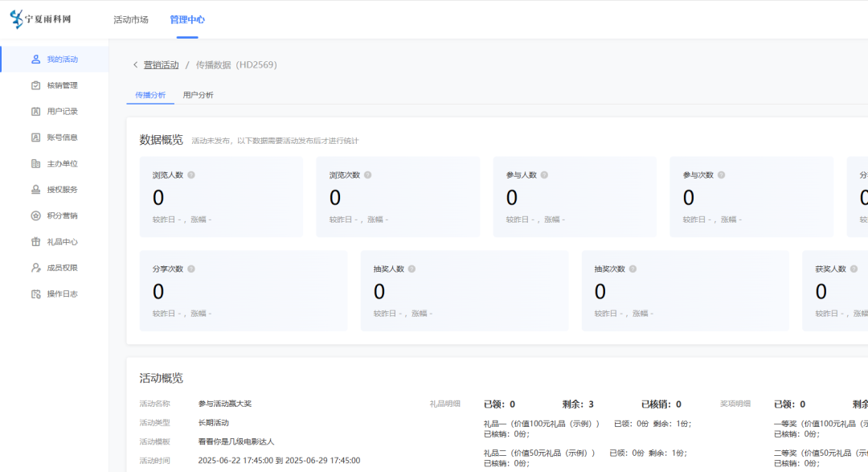Switch to the 用户分析 tab
The image size is (868, 472).
[x=199, y=96]
